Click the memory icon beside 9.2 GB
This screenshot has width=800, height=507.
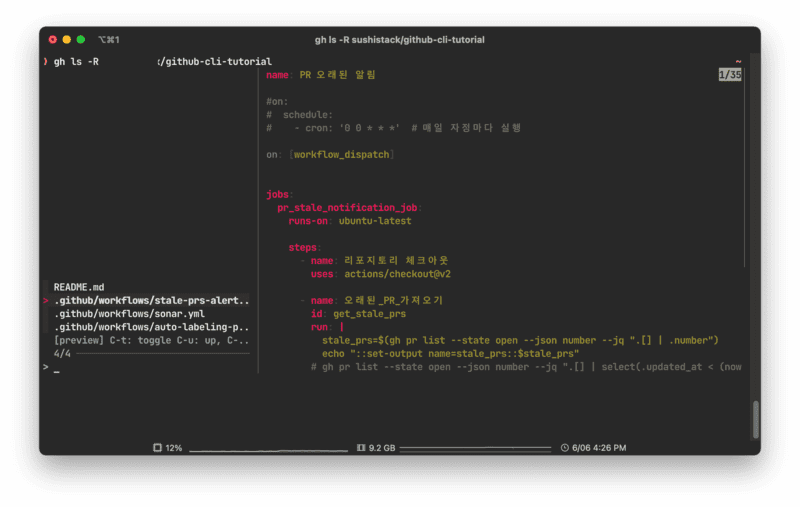pyautogui.click(x=361, y=448)
